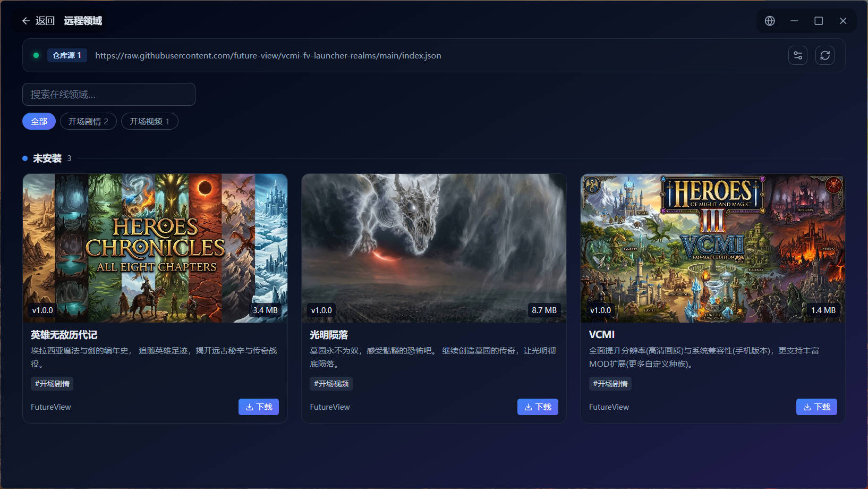
Task: Click v1.0.0 badge on VCMI cover
Action: [x=601, y=310]
